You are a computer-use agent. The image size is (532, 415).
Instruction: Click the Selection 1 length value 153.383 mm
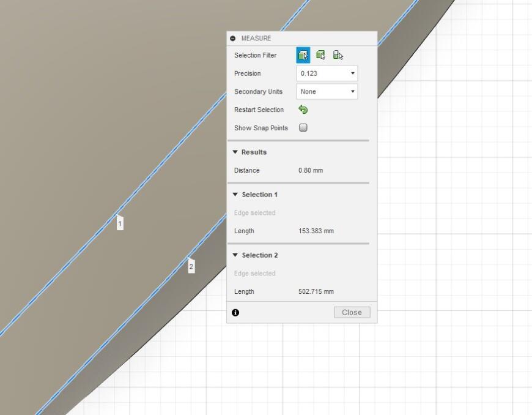[316, 231]
